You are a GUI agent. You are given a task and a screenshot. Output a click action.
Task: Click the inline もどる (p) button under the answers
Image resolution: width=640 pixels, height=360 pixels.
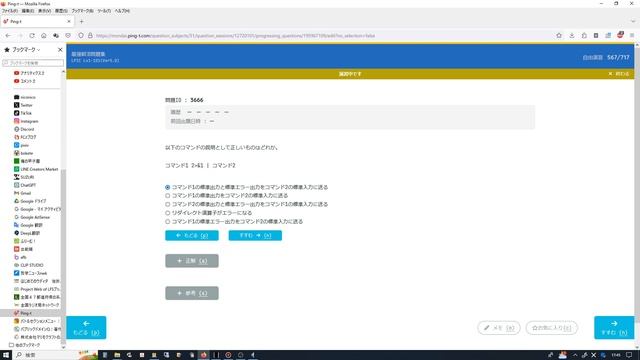point(192,236)
